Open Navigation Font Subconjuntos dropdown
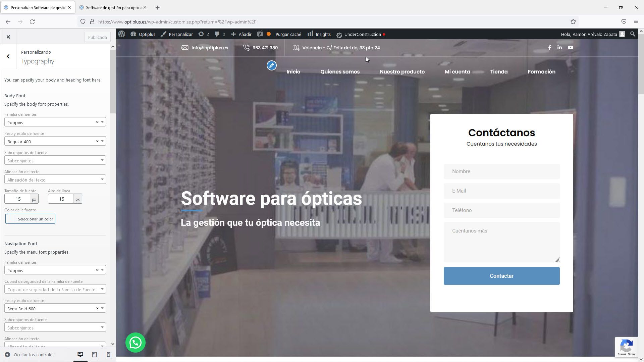This screenshot has width=644, height=362. [x=55, y=327]
